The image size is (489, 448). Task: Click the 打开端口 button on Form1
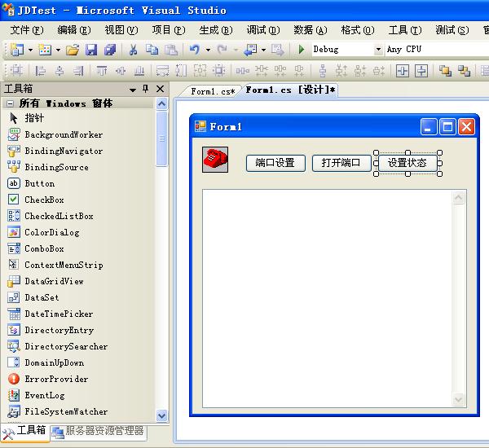(341, 163)
